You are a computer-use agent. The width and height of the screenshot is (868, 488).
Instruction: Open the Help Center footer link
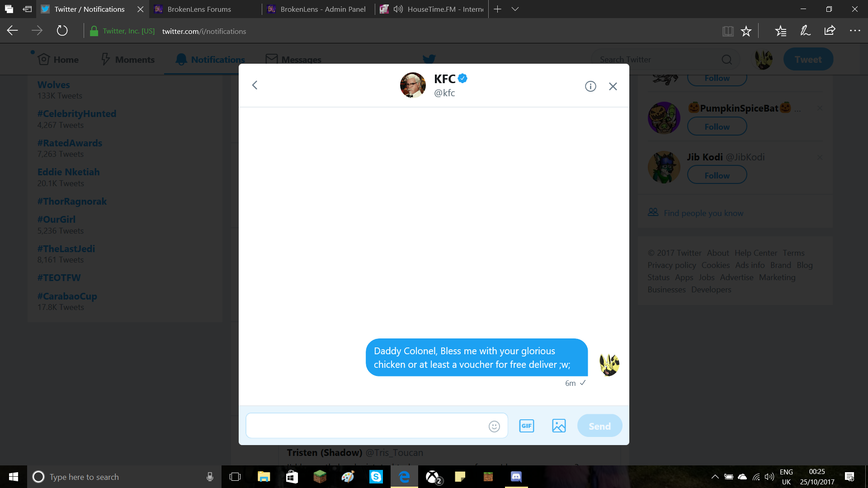pos(756,253)
